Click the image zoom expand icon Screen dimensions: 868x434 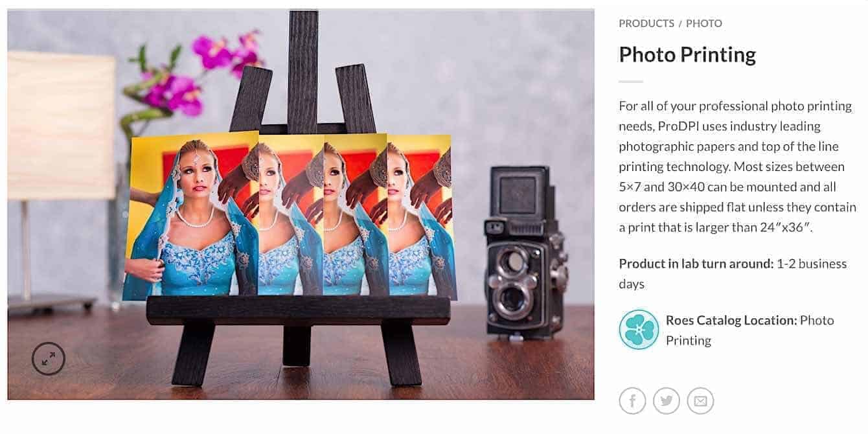coord(49,359)
